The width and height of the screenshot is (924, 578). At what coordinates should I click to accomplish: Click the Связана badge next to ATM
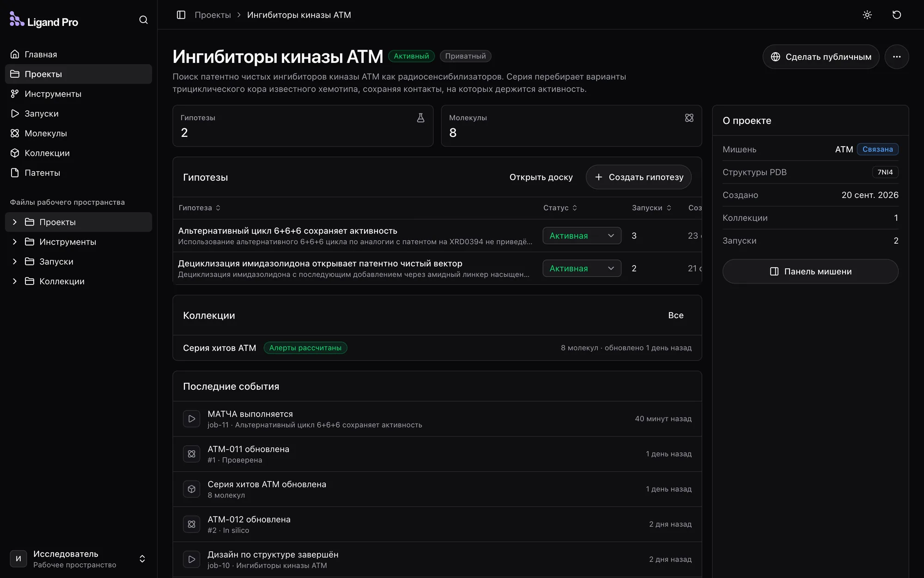click(877, 149)
